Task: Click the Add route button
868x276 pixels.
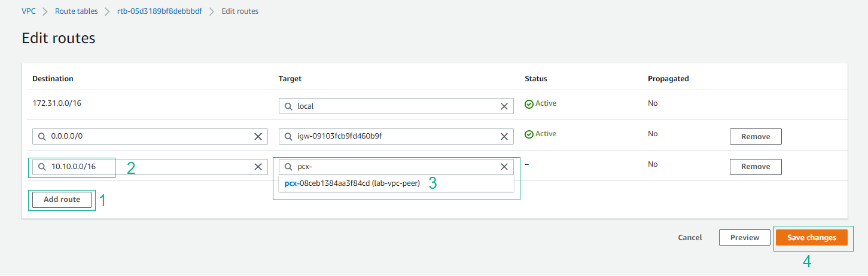Action: (62, 200)
